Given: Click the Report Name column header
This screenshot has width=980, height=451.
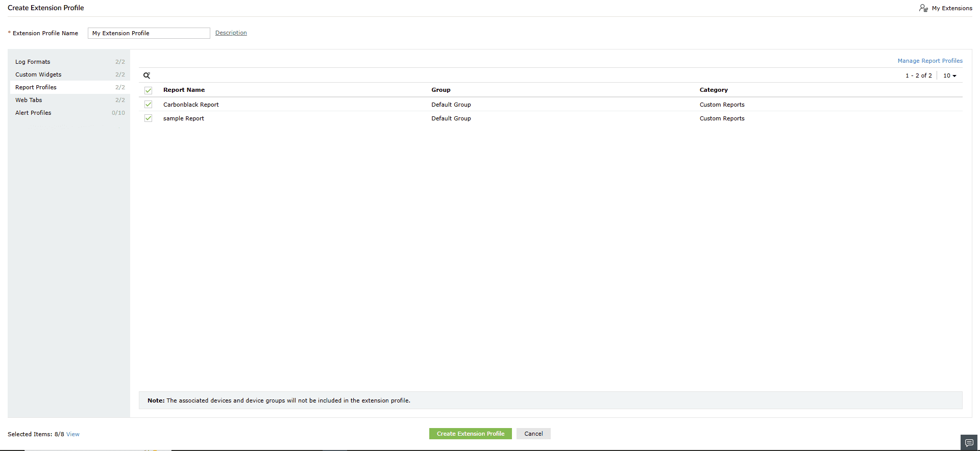Looking at the screenshot, I should (x=184, y=90).
